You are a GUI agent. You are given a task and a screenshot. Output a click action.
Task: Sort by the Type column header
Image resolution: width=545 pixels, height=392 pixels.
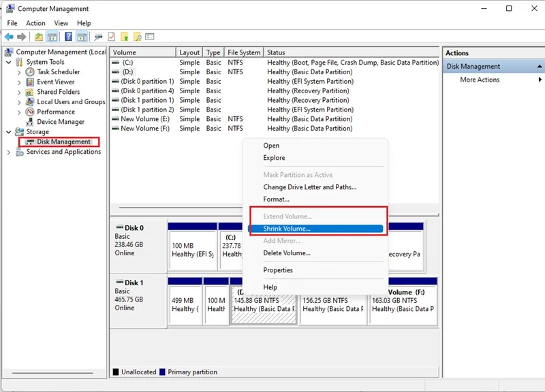click(213, 52)
